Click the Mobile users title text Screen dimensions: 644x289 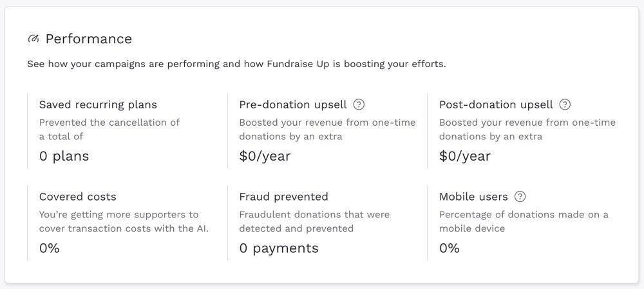pyautogui.click(x=473, y=197)
